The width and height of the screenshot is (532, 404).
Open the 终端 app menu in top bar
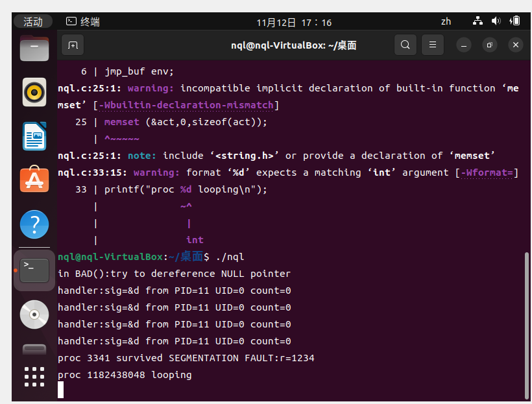[84, 22]
